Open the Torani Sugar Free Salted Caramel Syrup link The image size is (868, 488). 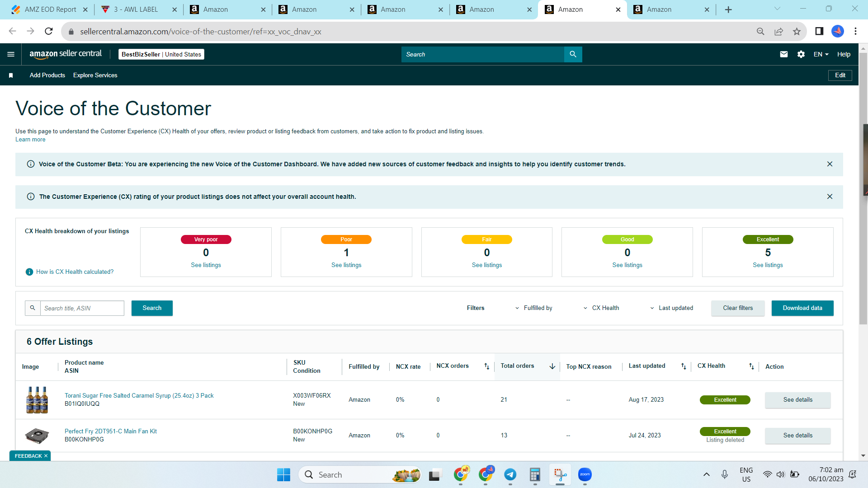coord(139,396)
